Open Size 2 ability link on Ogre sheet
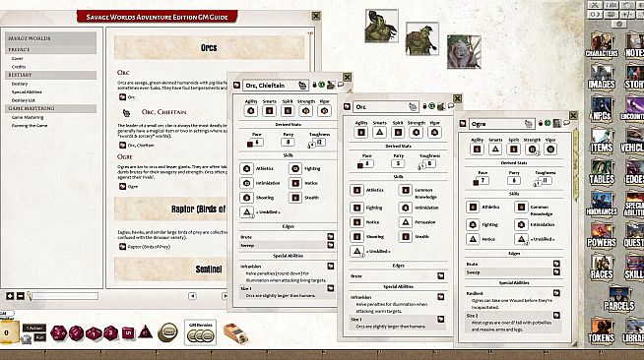The image size is (644, 360). pos(556,316)
